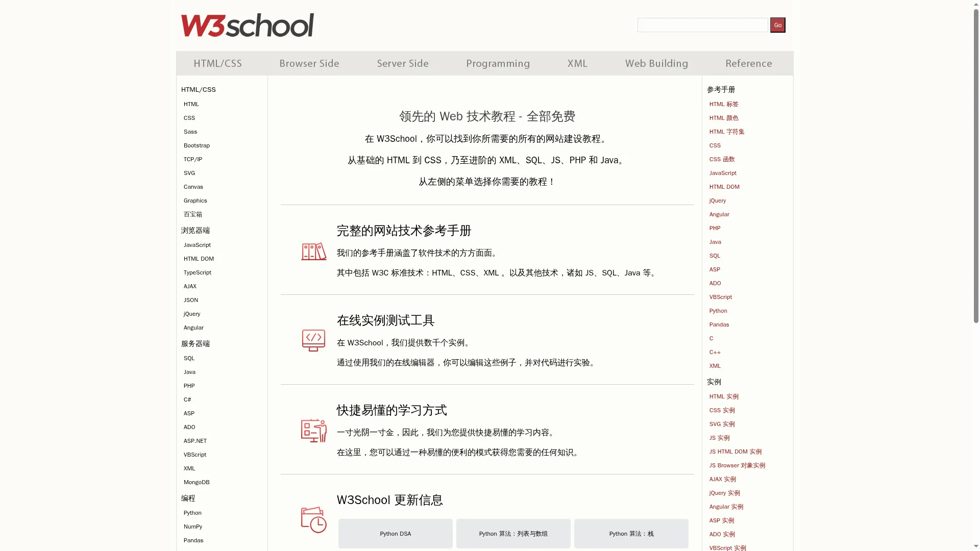
Task: Click the online editor monitor icon
Action: point(313,341)
